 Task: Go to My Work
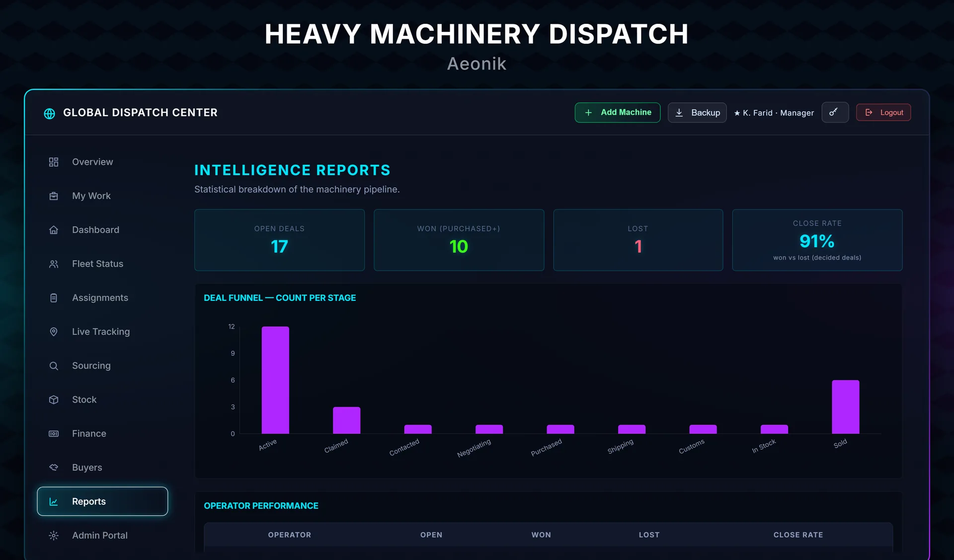(102, 196)
